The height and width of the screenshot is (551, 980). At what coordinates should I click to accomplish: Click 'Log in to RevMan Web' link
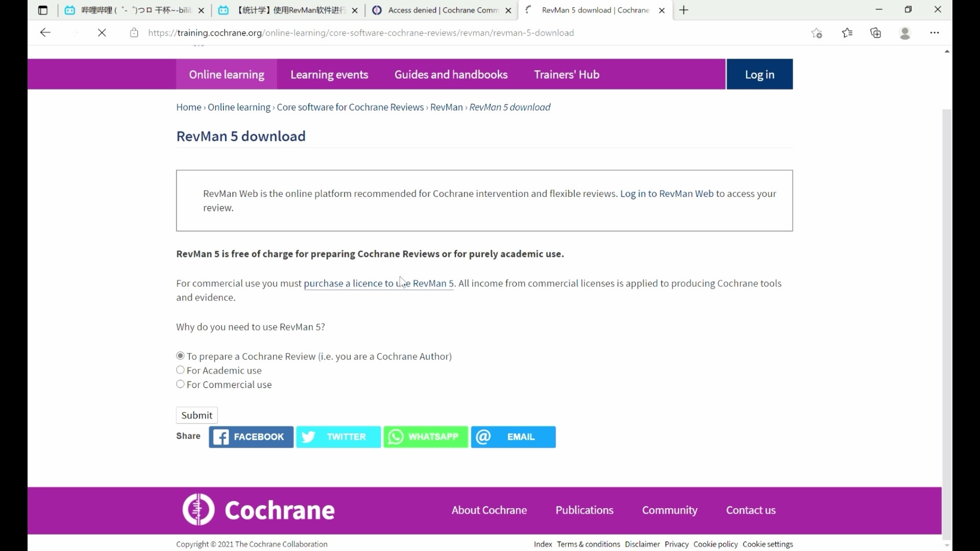click(x=667, y=193)
